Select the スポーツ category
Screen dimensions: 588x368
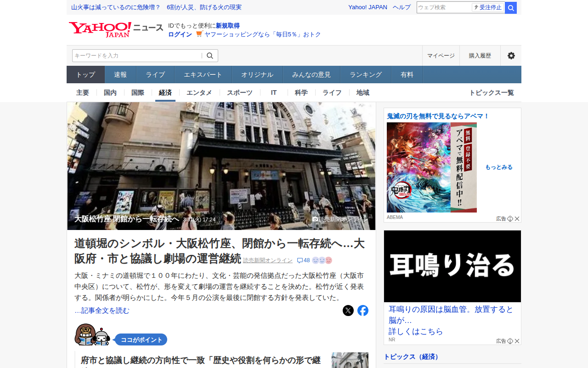pos(240,92)
